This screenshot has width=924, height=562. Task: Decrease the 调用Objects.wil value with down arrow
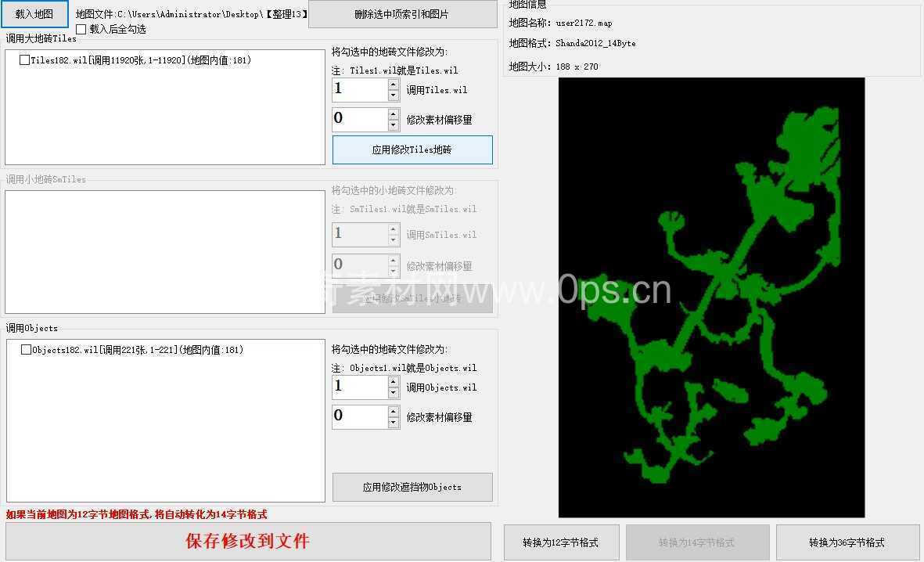(x=394, y=393)
